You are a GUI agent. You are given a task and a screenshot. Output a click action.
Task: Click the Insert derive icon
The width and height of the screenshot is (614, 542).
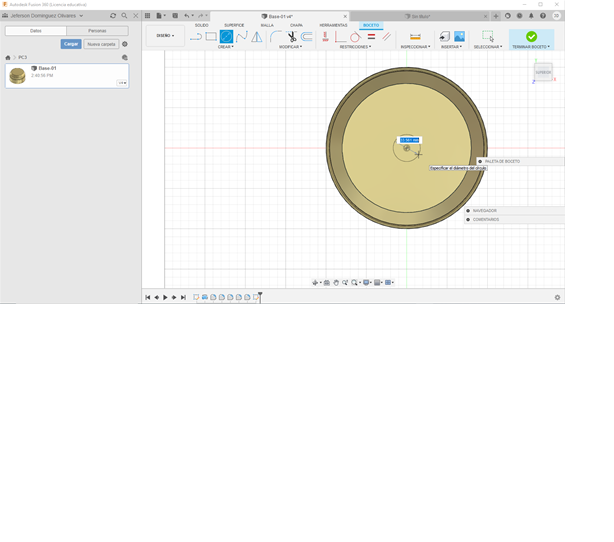coord(444,37)
